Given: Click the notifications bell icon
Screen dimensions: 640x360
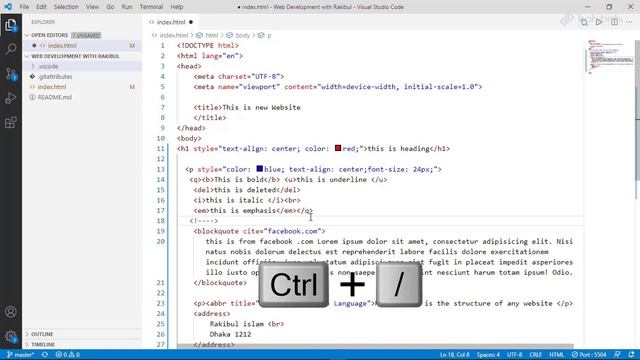Looking at the screenshot, I should point(631,355).
